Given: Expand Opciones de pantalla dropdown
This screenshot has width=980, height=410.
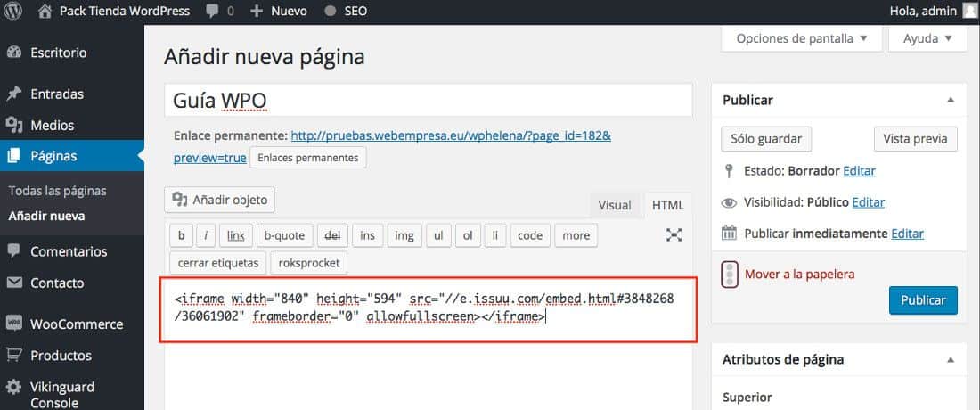Looking at the screenshot, I should point(802,38).
